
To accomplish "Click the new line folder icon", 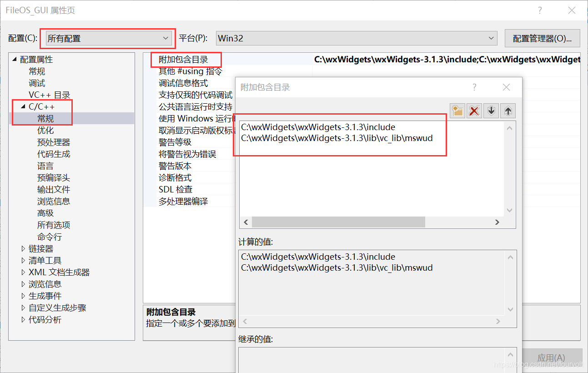I will pos(457,111).
